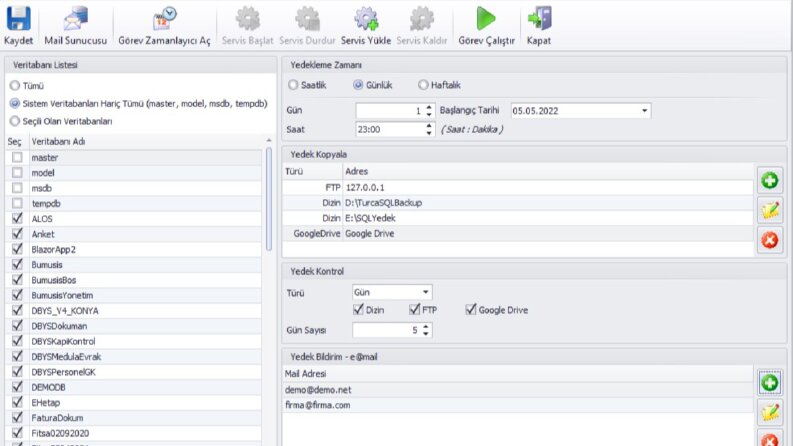Click the Kaydet save icon
793x446 pixels.
pos(18,18)
